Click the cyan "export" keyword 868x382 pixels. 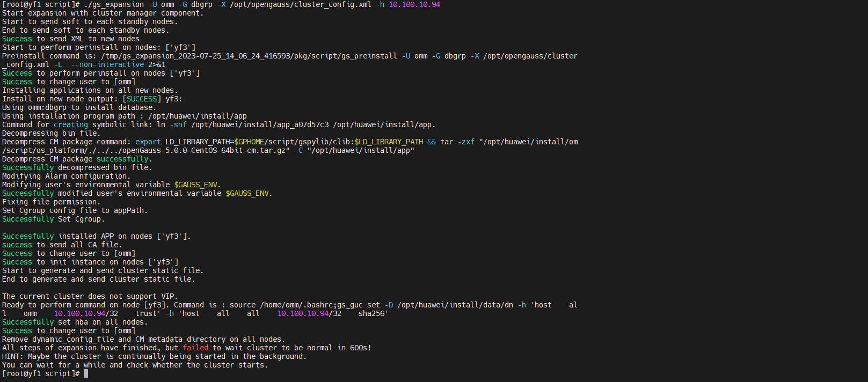tap(148, 142)
